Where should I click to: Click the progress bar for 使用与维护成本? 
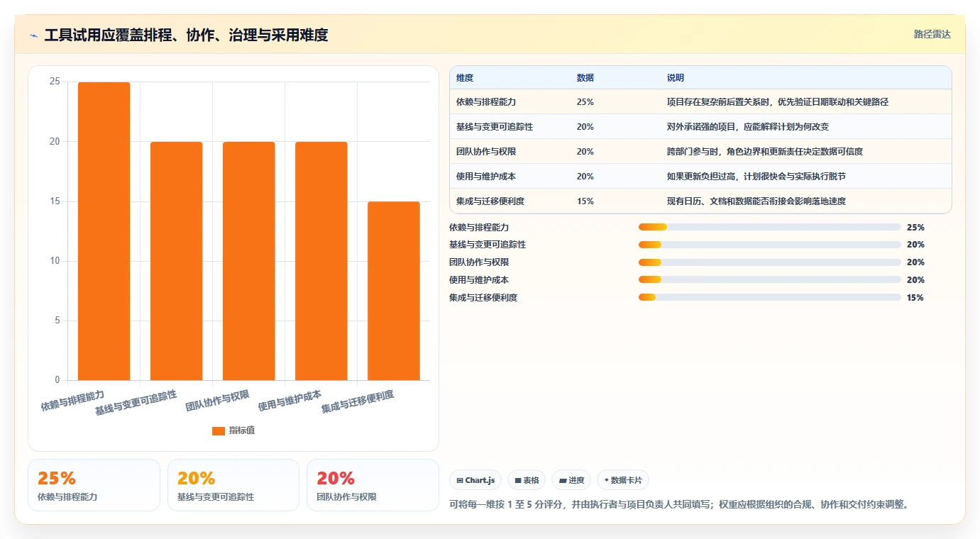(769, 280)
